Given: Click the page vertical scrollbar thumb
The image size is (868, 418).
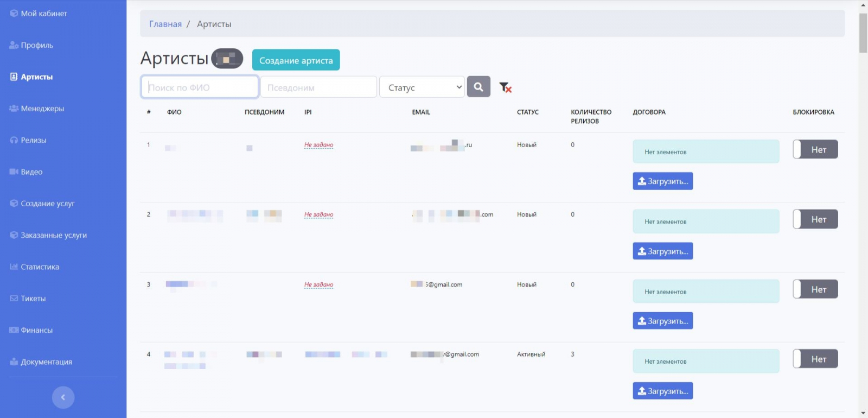Looking at the screenshot, I should 863,33.
